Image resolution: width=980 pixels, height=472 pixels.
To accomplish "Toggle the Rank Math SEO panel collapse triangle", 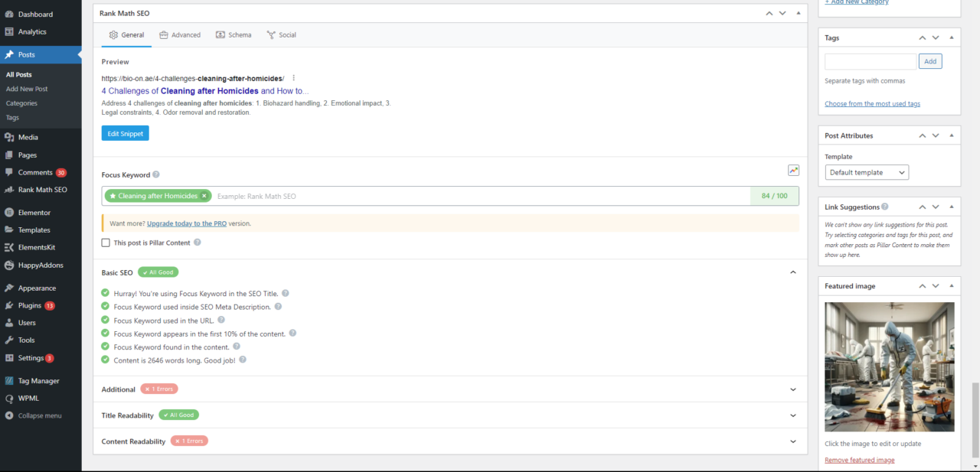I will (x=798, y=13).
